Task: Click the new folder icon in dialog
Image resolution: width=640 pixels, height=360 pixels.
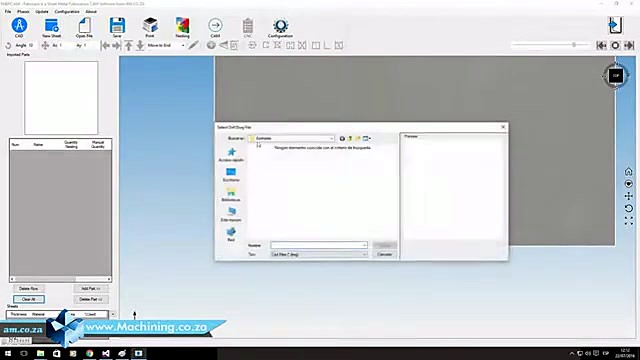Action: click(x=358, y=138)
